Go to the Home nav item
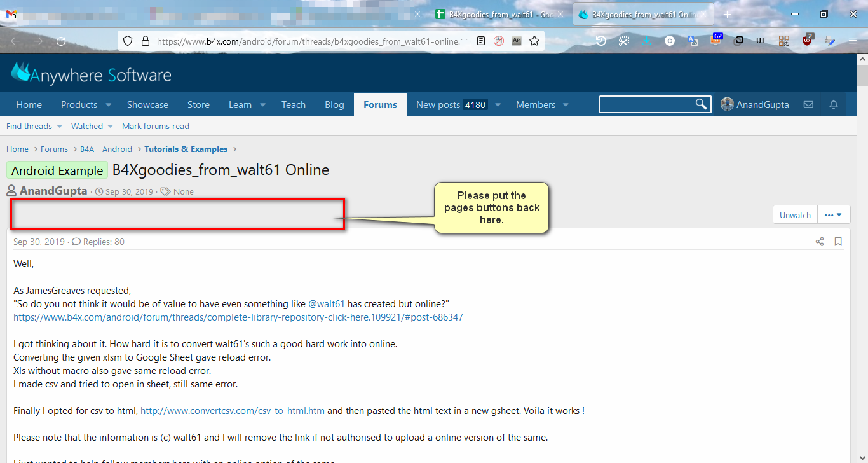 coord(29,105)
